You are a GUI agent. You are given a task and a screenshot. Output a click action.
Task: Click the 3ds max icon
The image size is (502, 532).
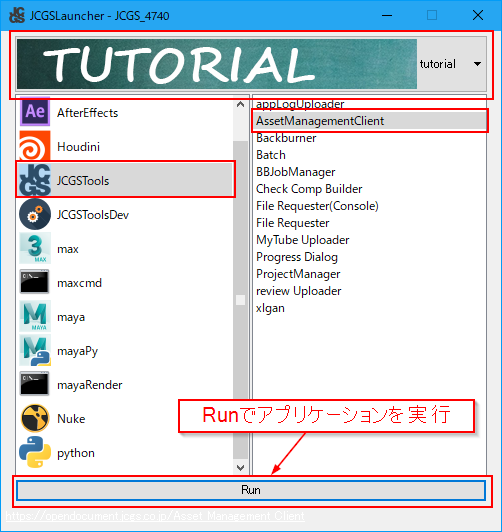pyautogui.click(x=35, y=248)
